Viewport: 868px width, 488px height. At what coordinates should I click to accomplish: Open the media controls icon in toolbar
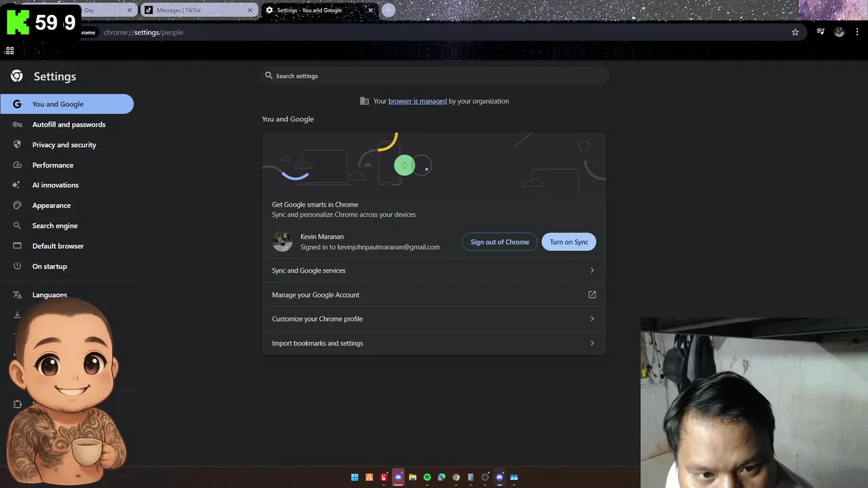pyautogui.click(x=821, y=32)
